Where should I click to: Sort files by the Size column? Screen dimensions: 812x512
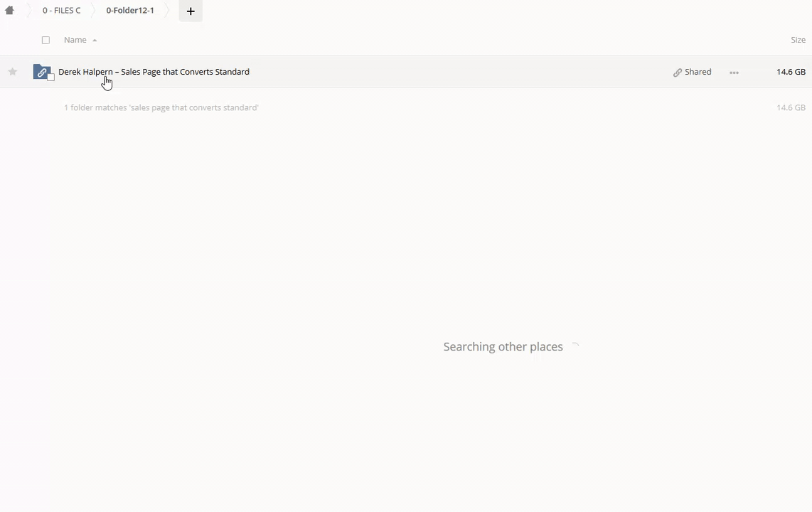click(x=798, y=41)
